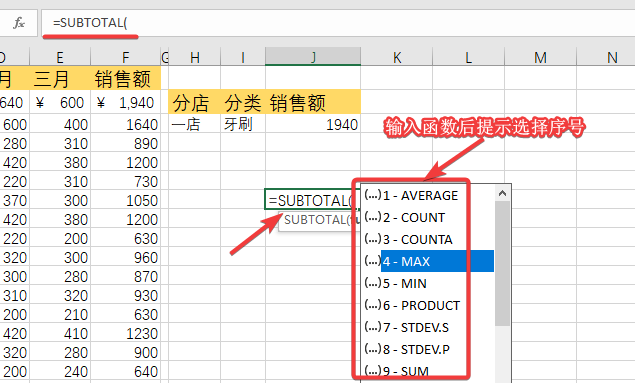Click the function list scrollbar thumb
Image resolution: width=635 pixels, height=383 pixels.
point(503,263)
